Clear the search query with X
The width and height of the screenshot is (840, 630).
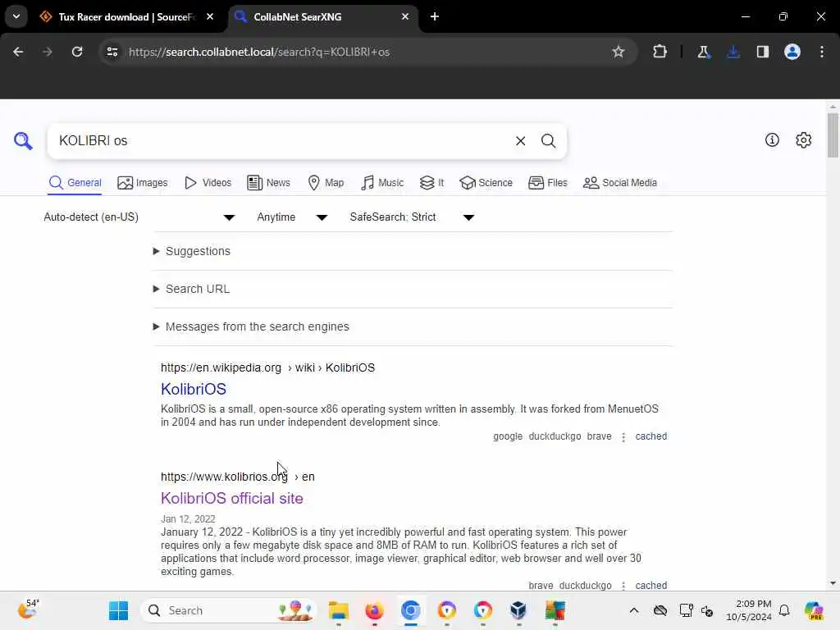[520, 141]
